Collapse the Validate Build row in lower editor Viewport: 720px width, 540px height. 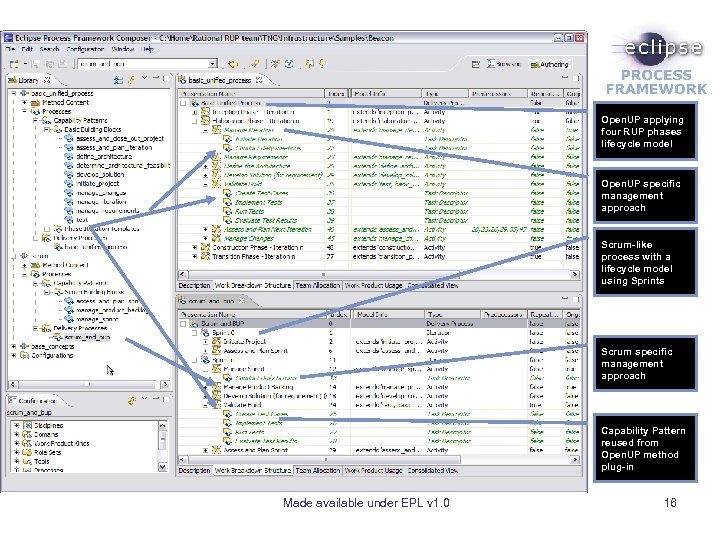coord(206,405)
